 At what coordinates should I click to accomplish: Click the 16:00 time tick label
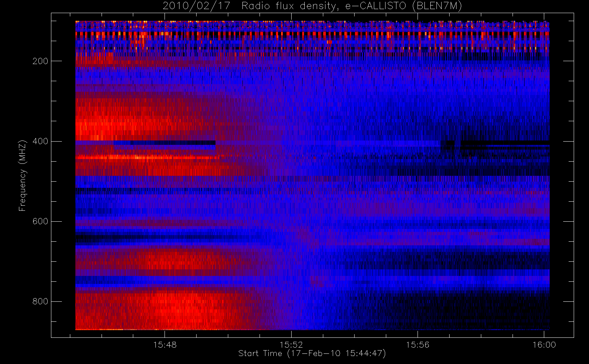[x=544, y=345]
